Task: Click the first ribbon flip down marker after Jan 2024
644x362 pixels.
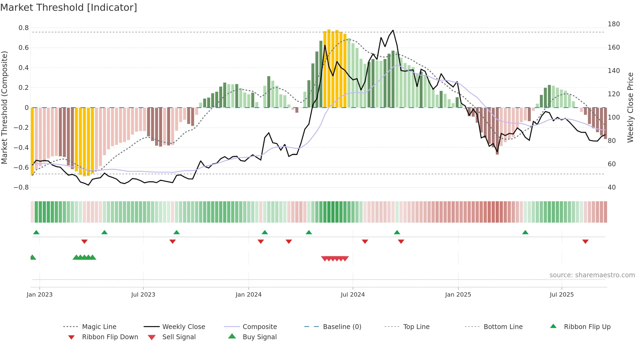Action: tap(261, 242)
